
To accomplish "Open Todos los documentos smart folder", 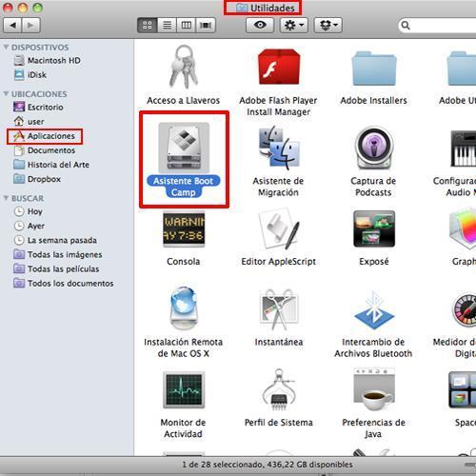I will pos(64,283).
